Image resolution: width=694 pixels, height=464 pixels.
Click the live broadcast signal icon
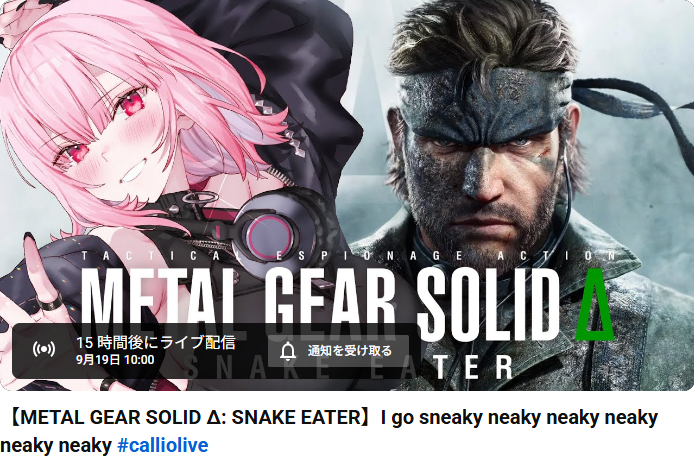click(x=44, y=349)
